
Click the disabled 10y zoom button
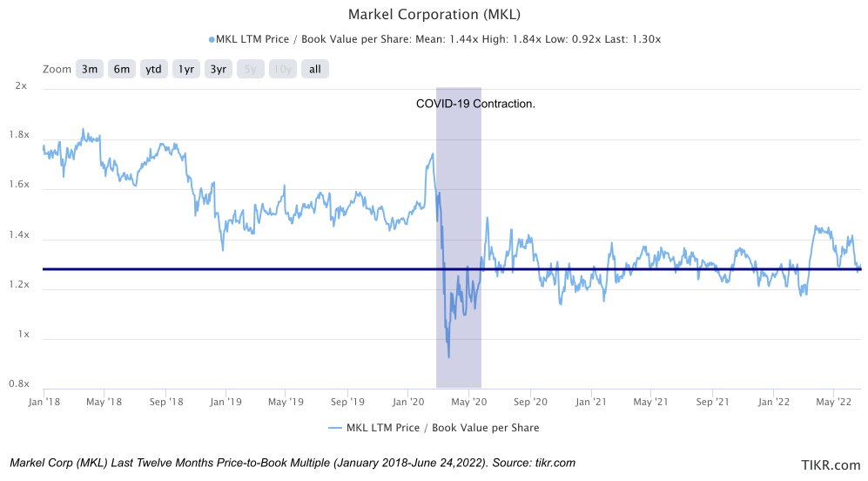pyautogui.click(x=282, y=70)
